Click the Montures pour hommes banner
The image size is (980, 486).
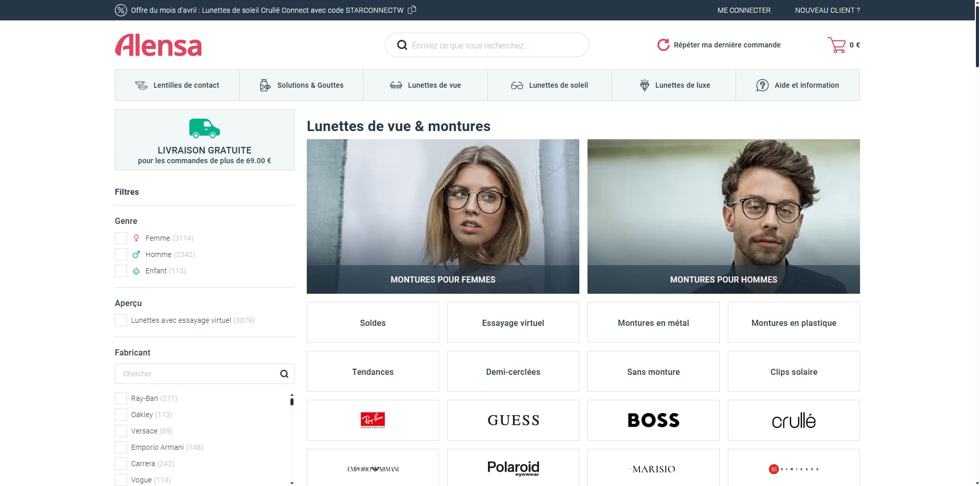coord(724,216)
